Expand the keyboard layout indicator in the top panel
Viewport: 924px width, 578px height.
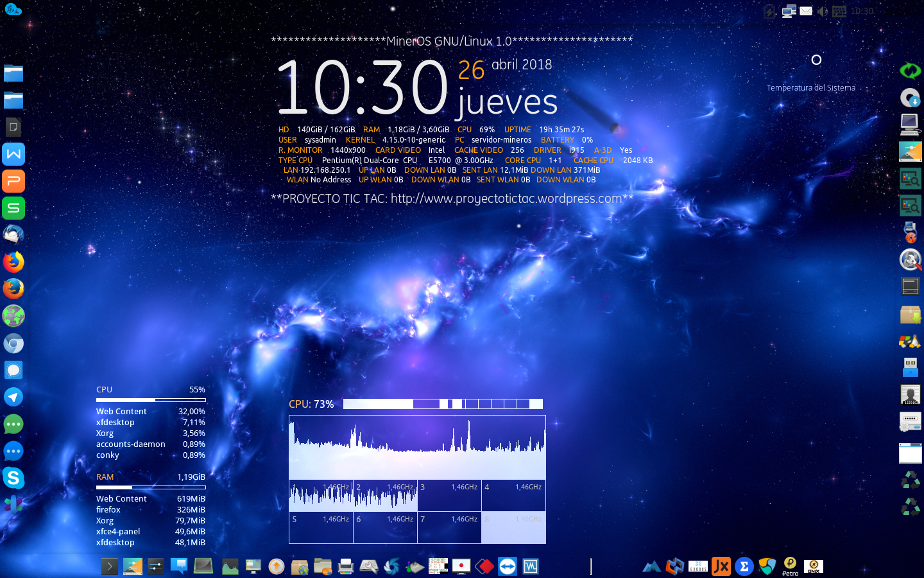point(839,11)
